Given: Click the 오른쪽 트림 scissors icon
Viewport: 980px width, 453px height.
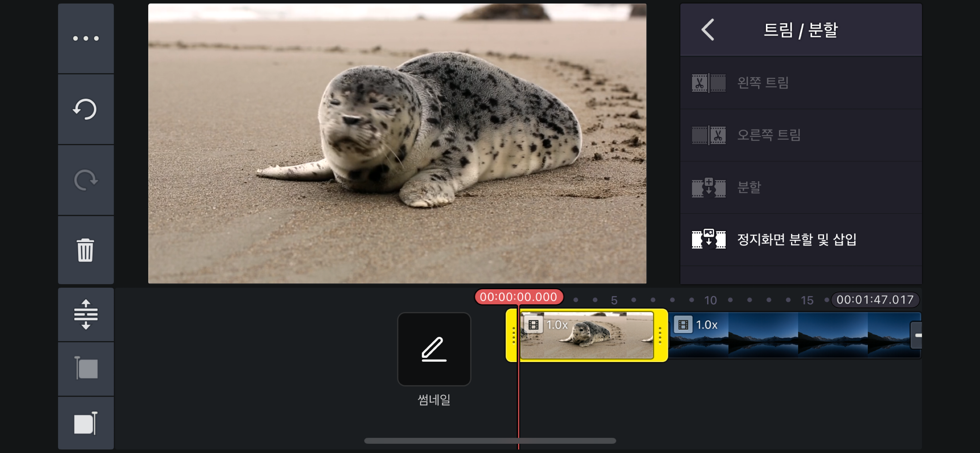Looking at the screenshot, I should pyautogui.click(x=708, y=135).
